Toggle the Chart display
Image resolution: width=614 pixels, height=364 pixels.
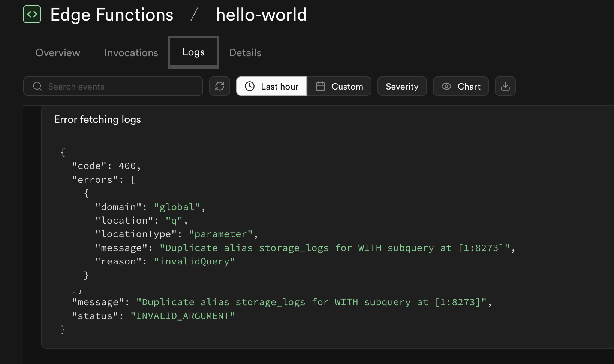coord(461,86)
